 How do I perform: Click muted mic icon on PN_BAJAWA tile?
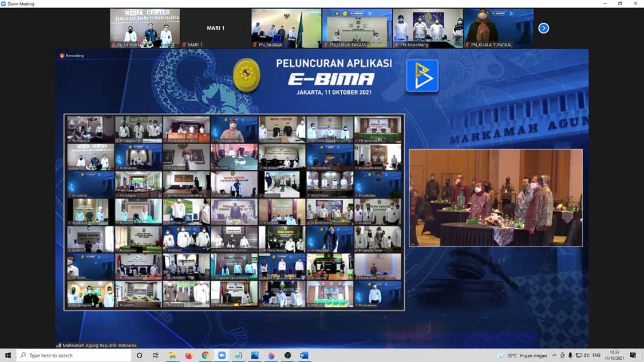tap(255, 45)
